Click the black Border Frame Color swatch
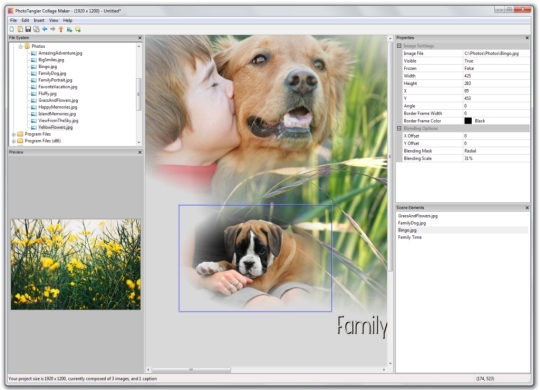This screenshot has height=390, width=540. (x=468, y=121)
